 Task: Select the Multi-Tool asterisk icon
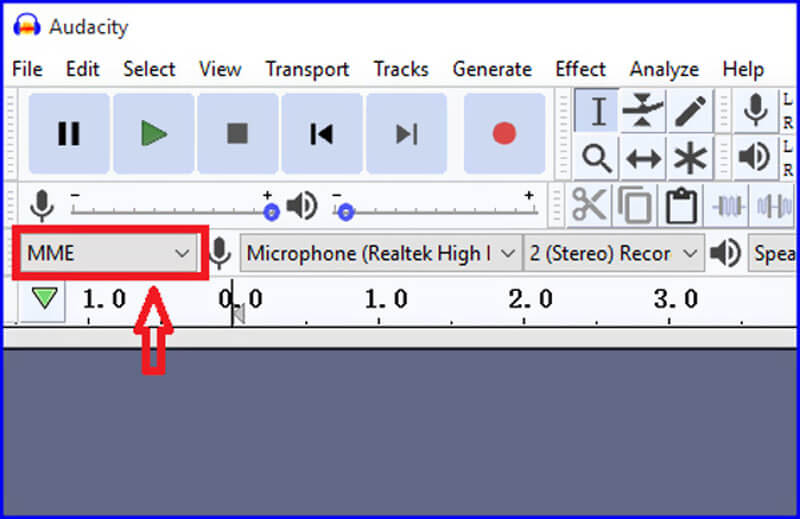(689, 158)
